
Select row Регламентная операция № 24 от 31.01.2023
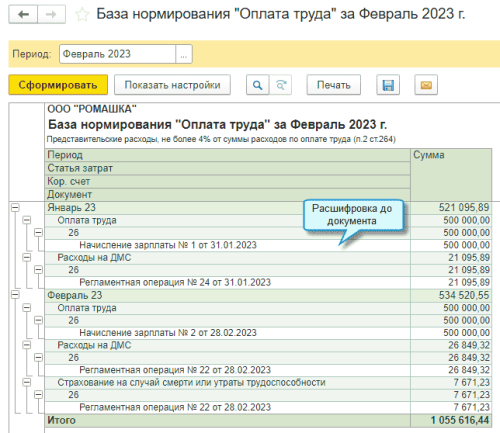268,283
